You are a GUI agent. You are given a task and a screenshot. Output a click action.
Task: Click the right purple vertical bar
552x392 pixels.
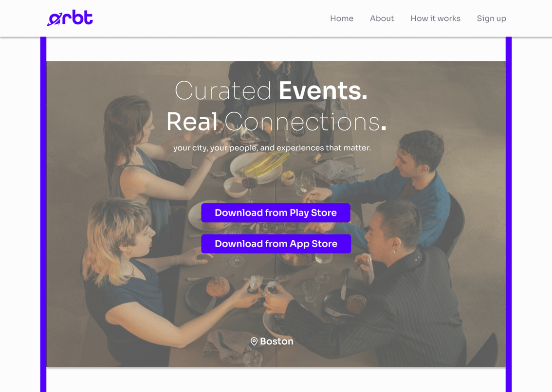tap(509, 214)
